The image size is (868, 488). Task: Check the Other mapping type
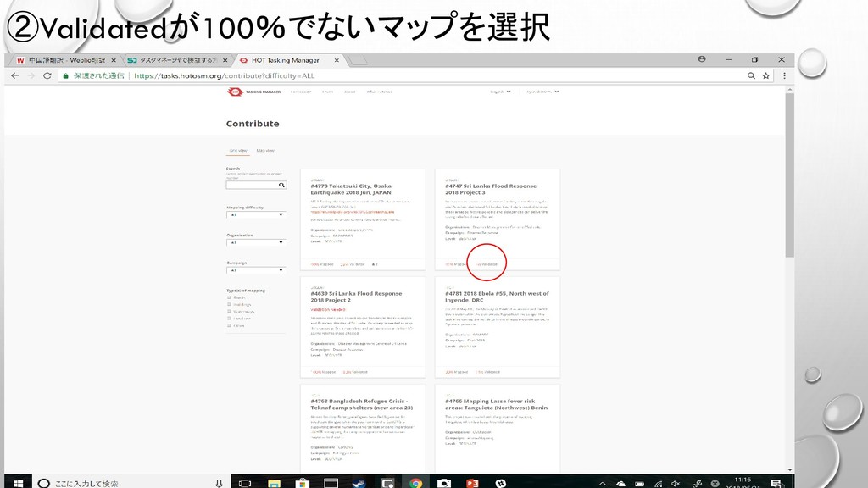coord(229,325)
